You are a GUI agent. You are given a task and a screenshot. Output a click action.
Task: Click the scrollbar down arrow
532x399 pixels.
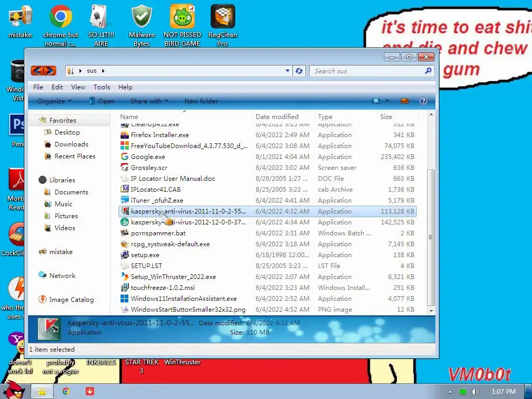point(431,311)
